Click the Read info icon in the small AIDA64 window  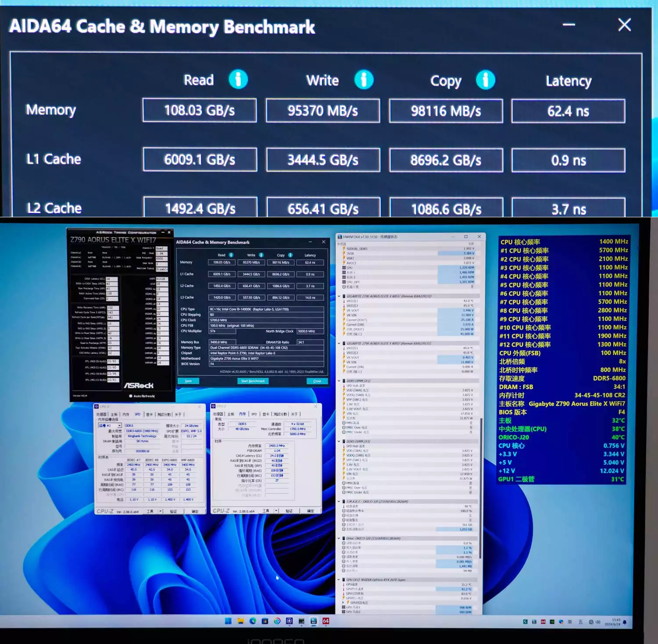coord(231,255)
